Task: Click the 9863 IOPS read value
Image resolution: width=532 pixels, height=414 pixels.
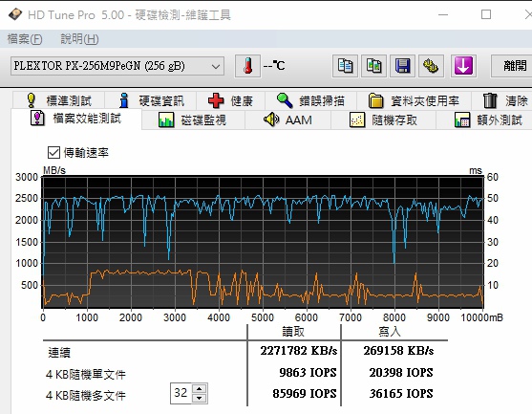Action: click(x=308, y=373)
